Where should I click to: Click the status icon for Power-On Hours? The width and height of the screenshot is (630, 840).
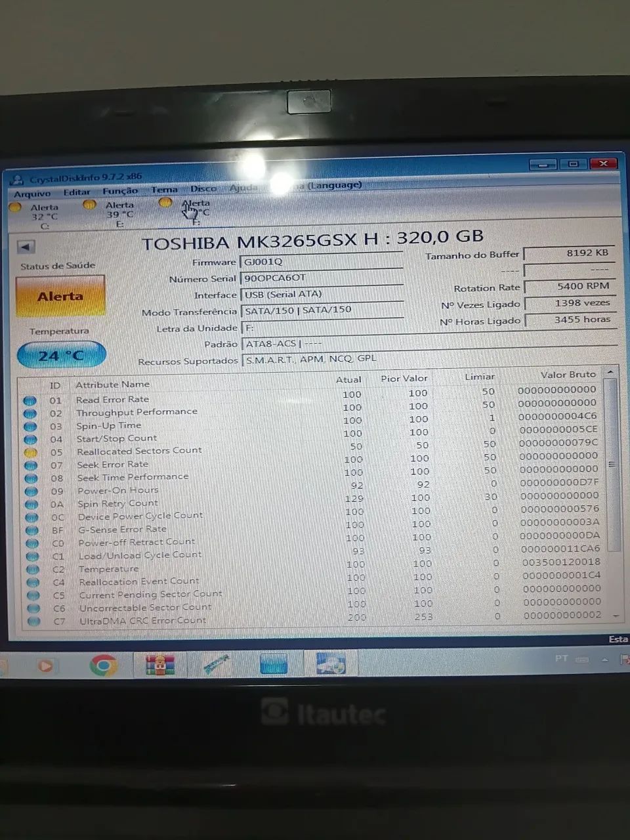click(31, 492)
